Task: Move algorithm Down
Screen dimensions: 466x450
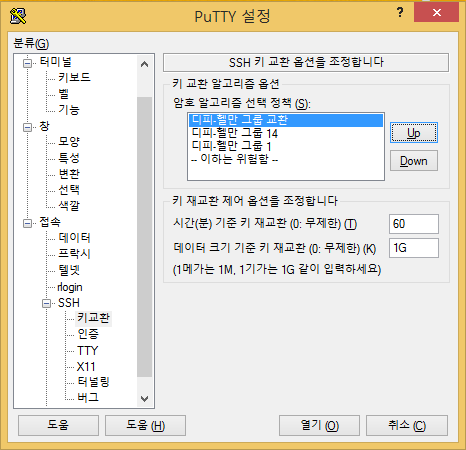Action: point(414,161)
